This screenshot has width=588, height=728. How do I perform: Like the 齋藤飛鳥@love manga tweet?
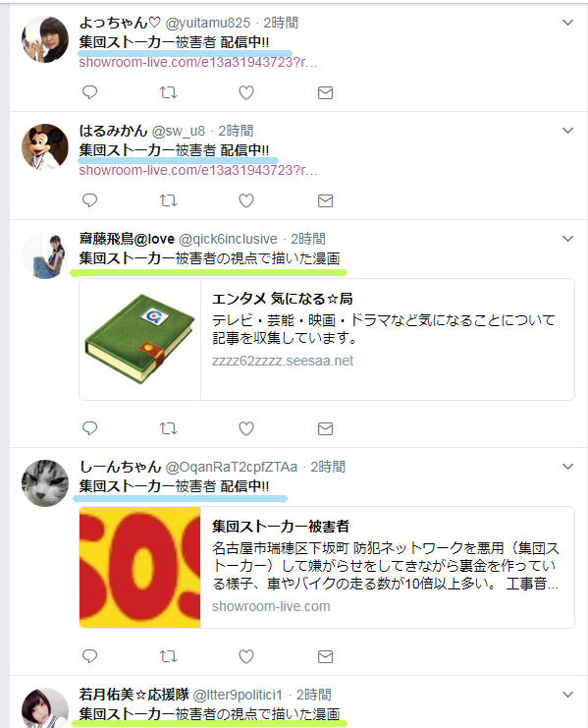[x=246, y=428]
